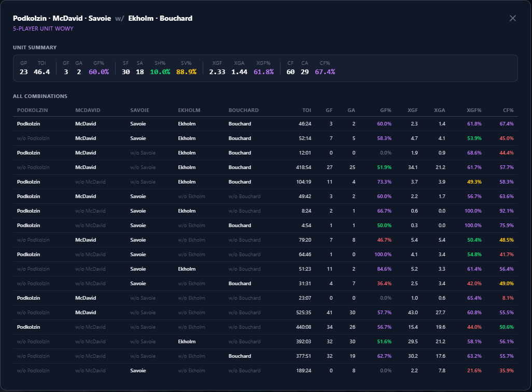Image resolution: width=532 pixels, height=392 pixels.
Task: Sort table by CF% column header
Action: (508, 110)
